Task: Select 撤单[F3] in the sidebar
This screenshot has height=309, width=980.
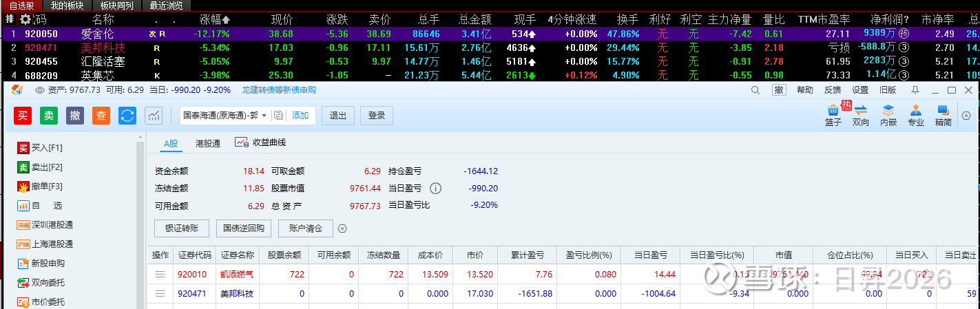Action: coord(40,187)
